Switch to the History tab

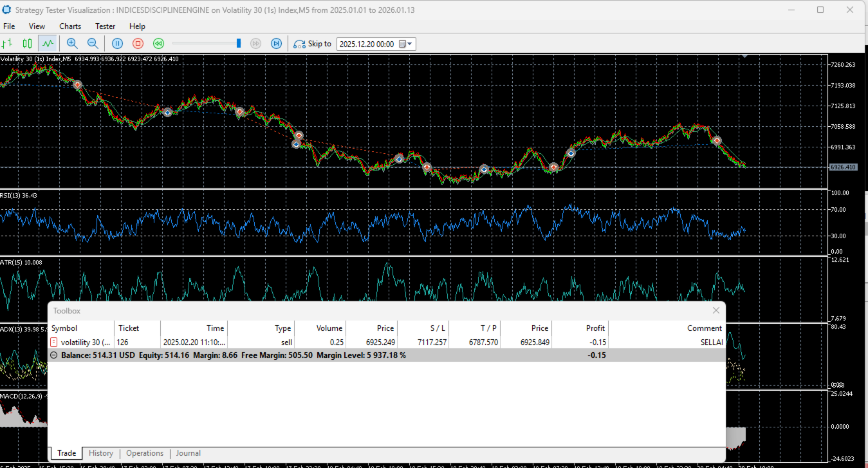(x=101, y=453)
